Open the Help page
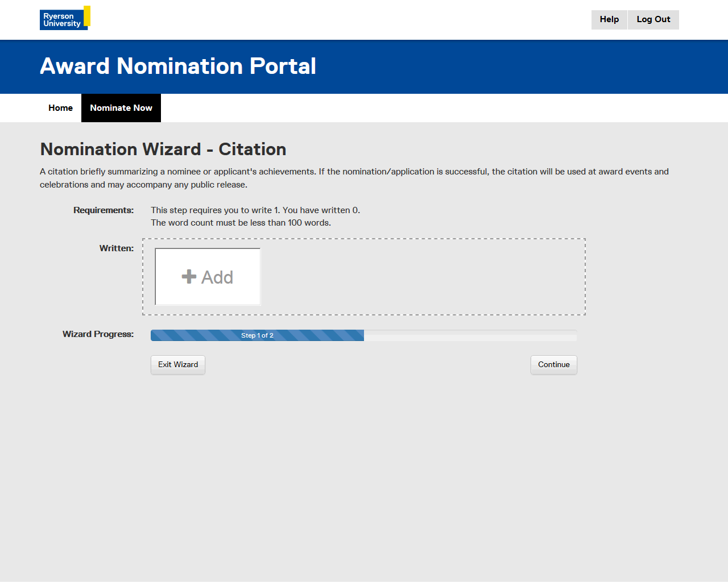 coord(609,19)
